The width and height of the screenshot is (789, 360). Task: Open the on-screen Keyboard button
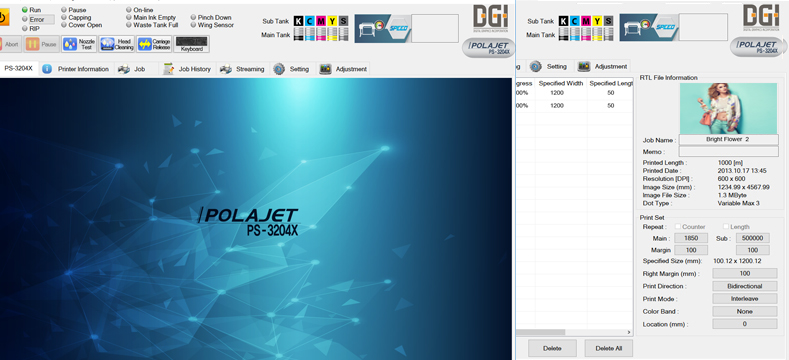click(192, 44)
